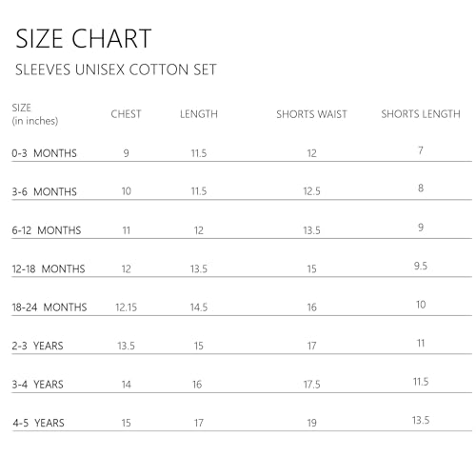Select the SLEEVES UNISEX COTTON SET subtitle

[x=116, y=69]
